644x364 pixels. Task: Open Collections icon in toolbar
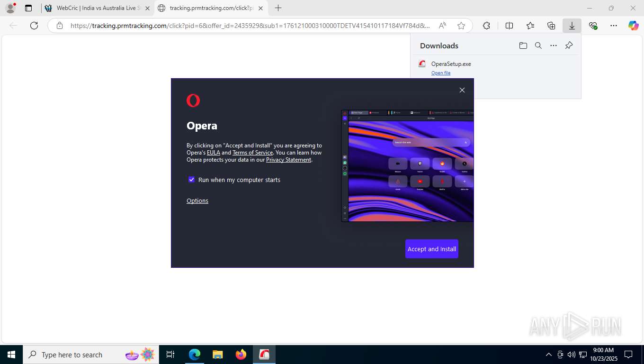coord(551,26)
